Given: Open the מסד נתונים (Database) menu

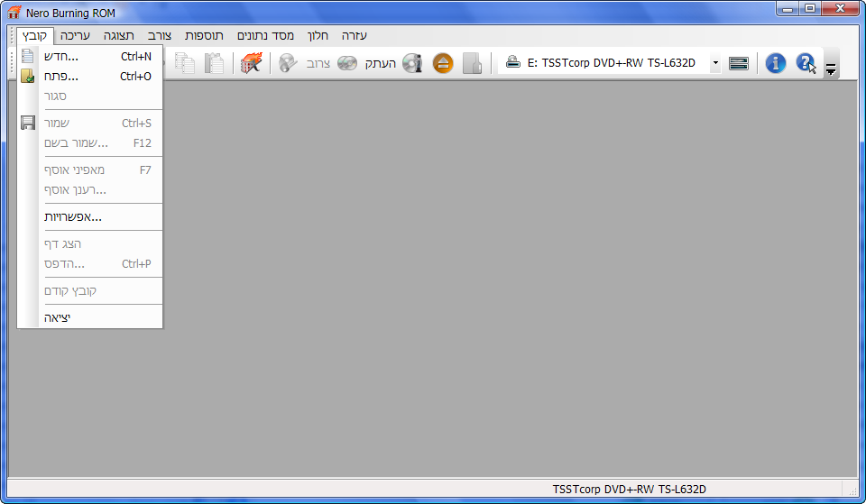Looking at the screenshot, I should pyautogui.click(x=265, y=35).
